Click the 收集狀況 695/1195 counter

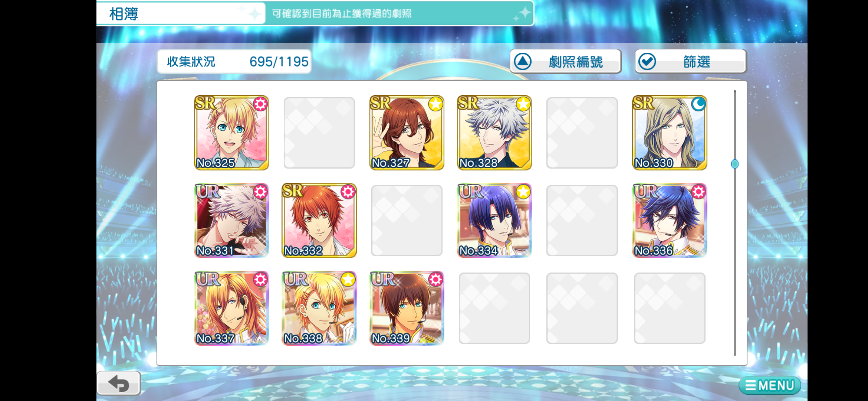coord(234,62)
